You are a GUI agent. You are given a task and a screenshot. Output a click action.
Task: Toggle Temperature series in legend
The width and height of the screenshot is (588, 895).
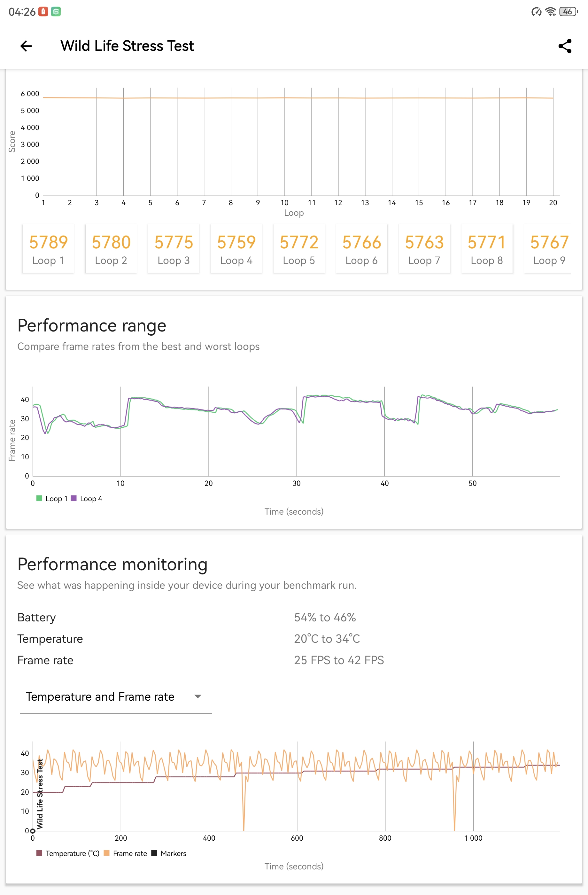[68, 853]
